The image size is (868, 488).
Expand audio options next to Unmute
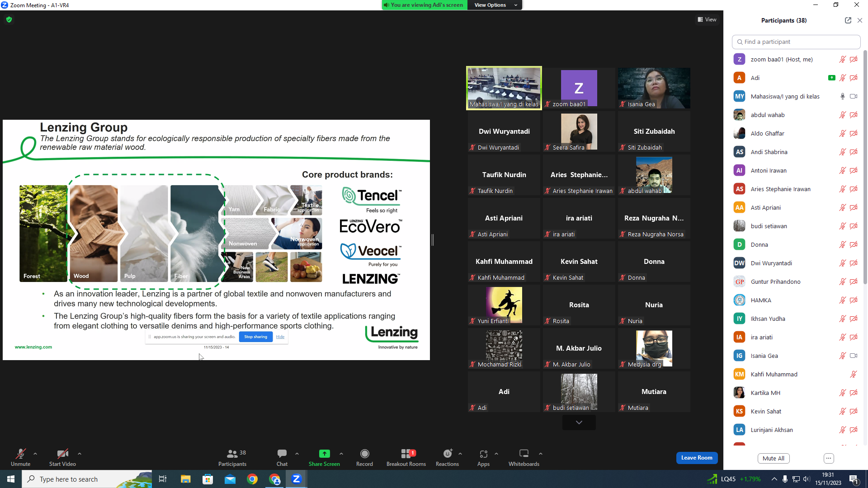35,454
